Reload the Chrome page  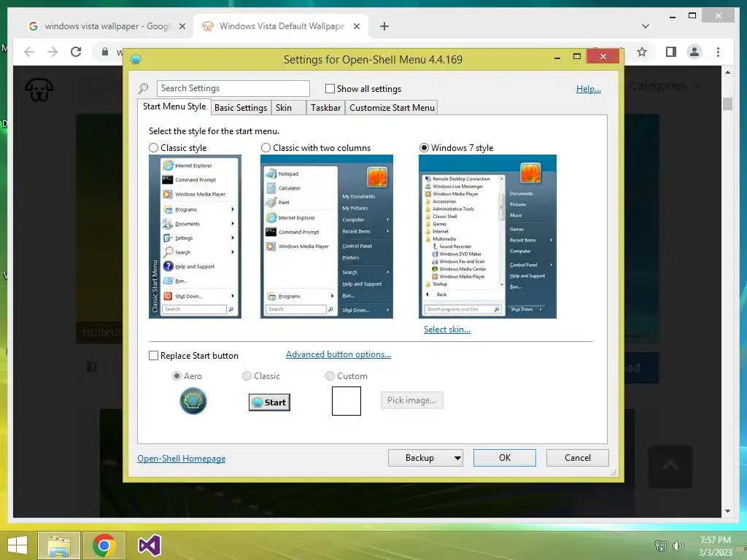point(76,52)
